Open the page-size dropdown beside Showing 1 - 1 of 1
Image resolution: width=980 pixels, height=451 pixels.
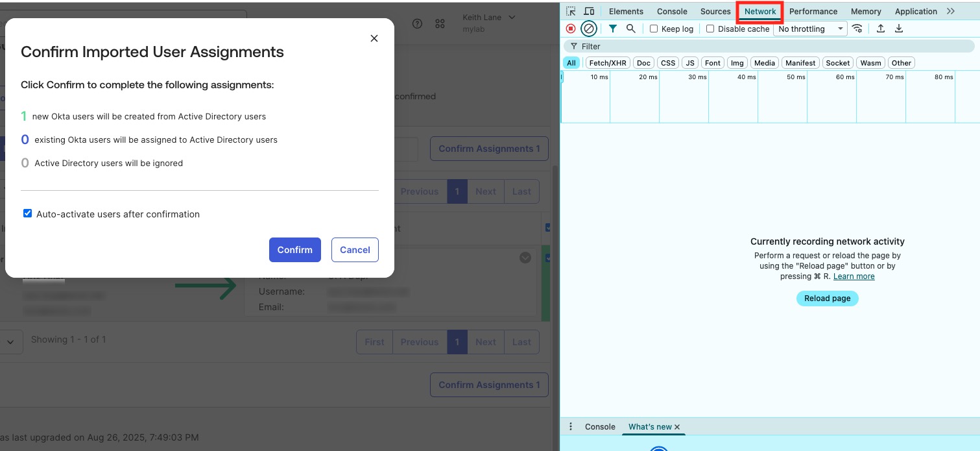click(11, 341)
